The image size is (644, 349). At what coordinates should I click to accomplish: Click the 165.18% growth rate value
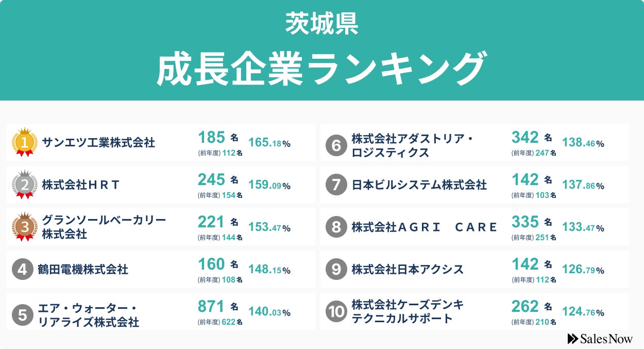click(269, 143)
